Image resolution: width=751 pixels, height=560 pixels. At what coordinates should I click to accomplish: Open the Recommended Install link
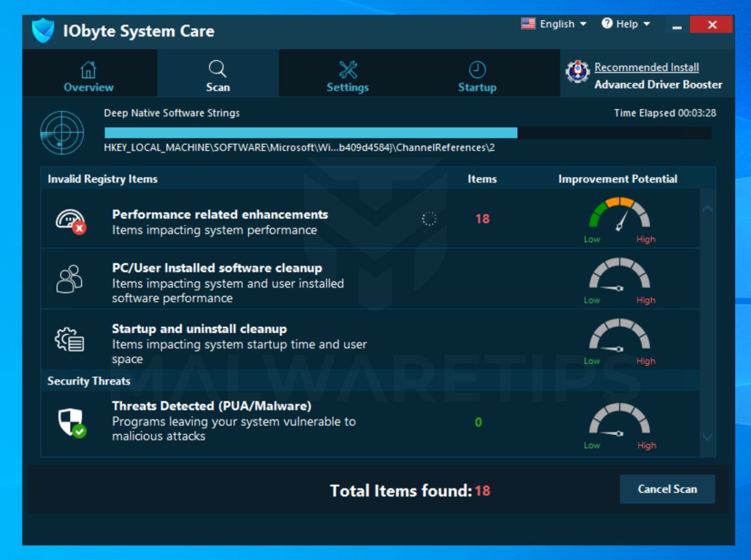click(x=647, y=67)
